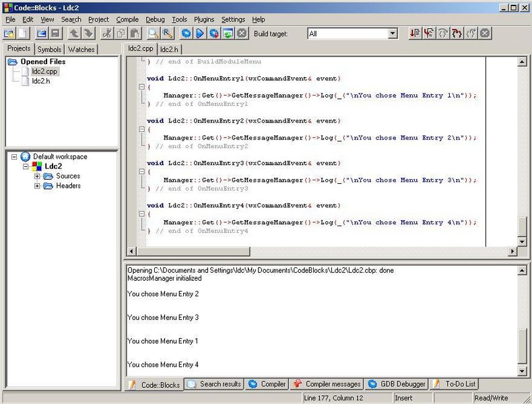Click the Run (blue play) toolbar icon
Image resolution: width=532 pixels, height=404 pixels.
[200, 33]
